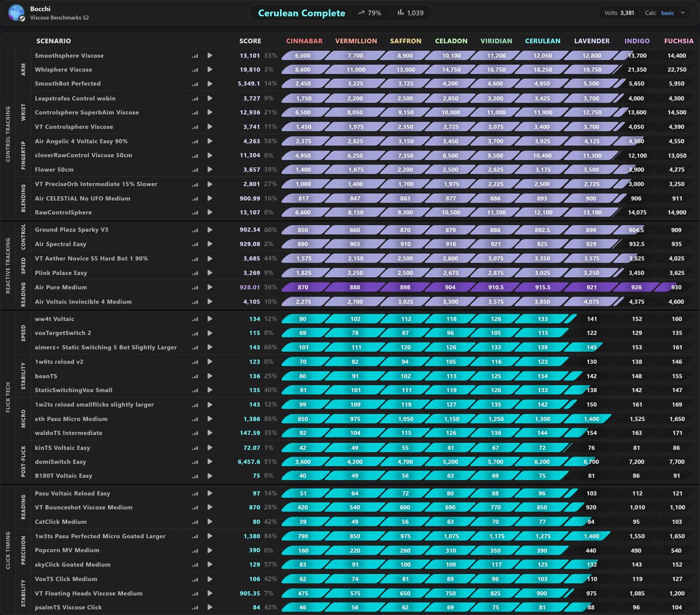The image size is (700, 615).
Task: Play the Plink Palace Easy scenario
Action: pyautogui.click(x=209, y=273)
